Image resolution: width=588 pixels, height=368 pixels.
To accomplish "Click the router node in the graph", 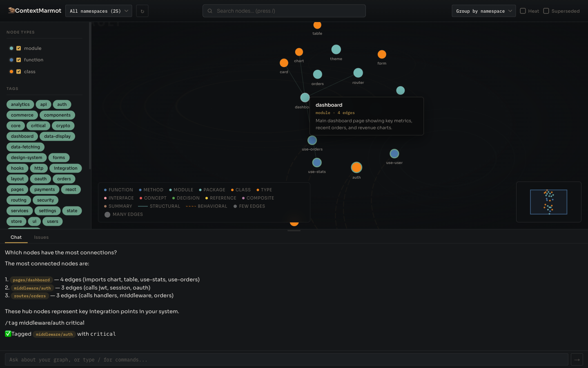I will tap(358, 73).
